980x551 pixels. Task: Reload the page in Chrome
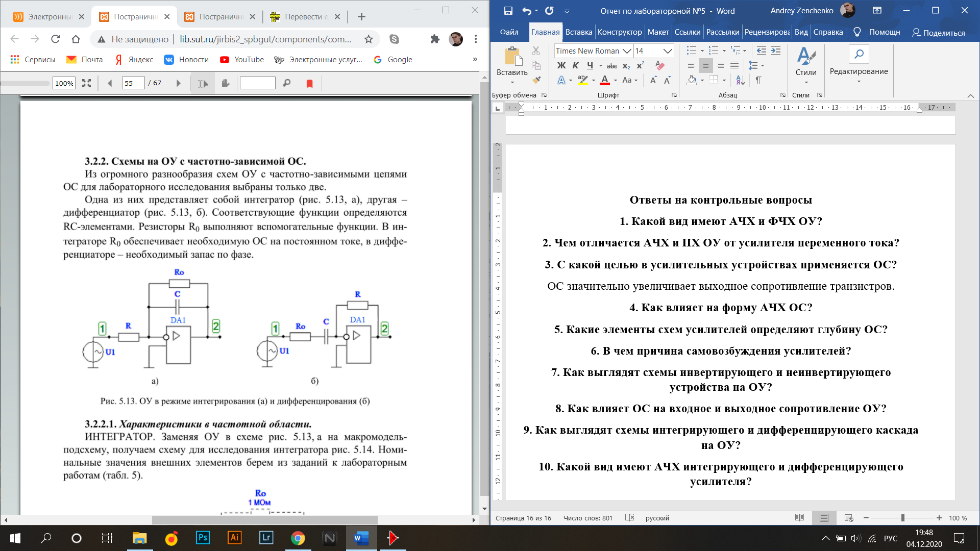(56, 39)
